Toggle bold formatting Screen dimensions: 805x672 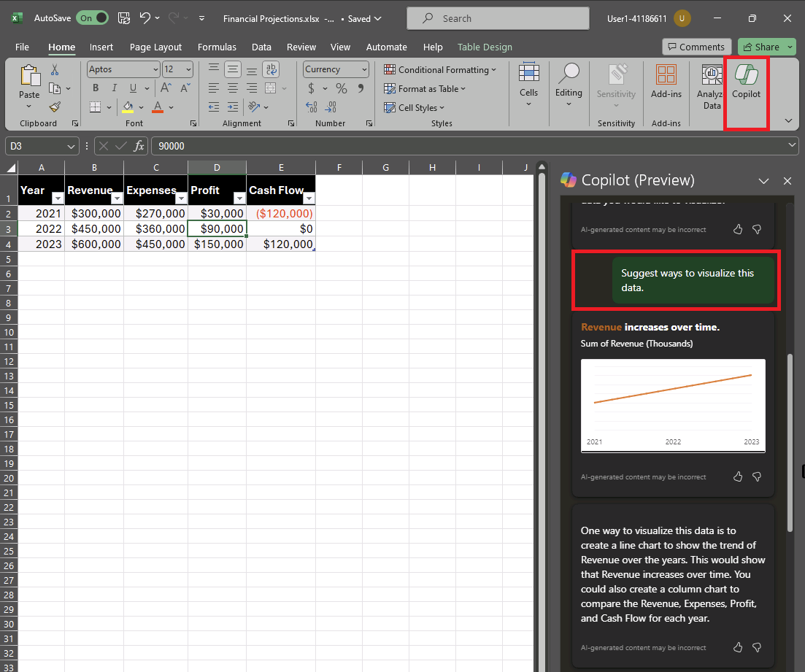pos(96,88)
